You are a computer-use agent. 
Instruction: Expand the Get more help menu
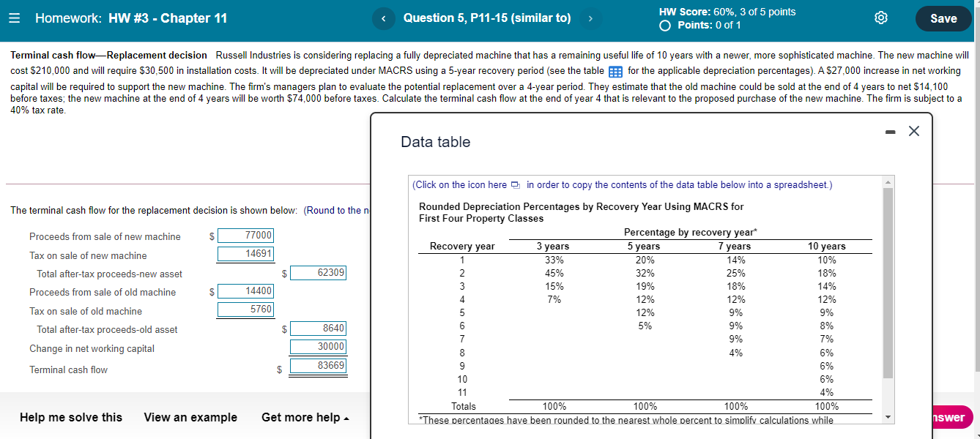point(301,417)
